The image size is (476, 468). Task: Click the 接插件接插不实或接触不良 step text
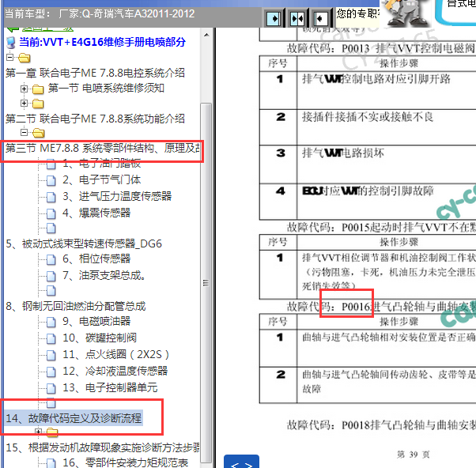click(368, 116)
